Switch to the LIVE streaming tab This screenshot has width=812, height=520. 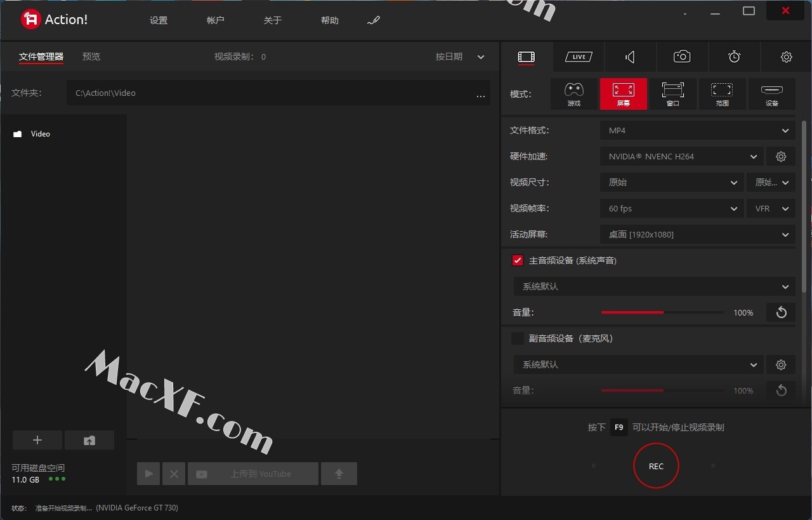(579, 57)
